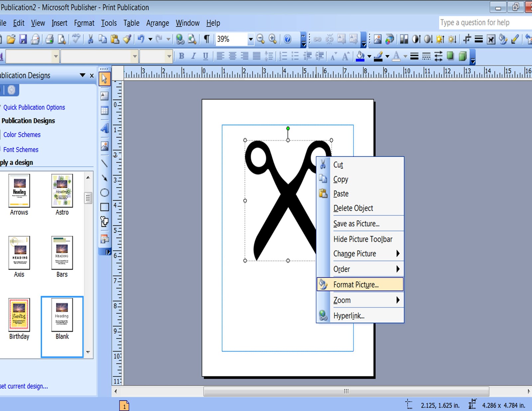The image size is (532, 411).
Task: Open the Publication Designs panel dropdown
Action: click(82, 75)
